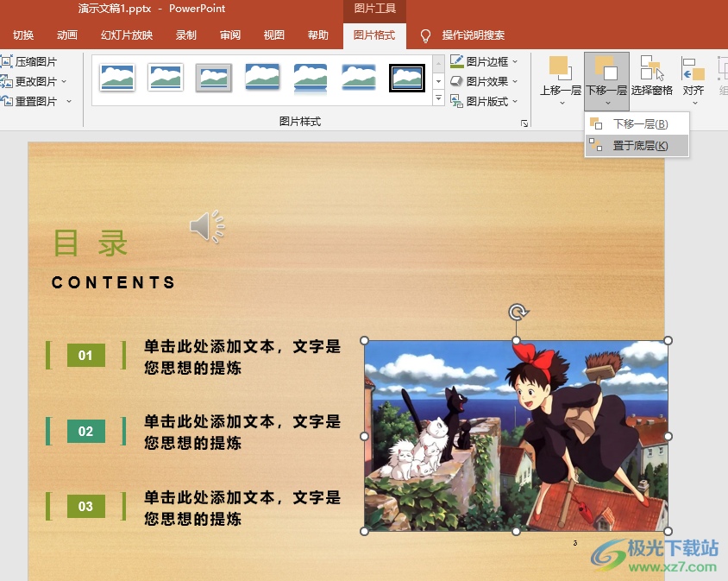728x581 pixels.
Task: Open the 图片版式 picture layout menu
Action: pos(484,101)
